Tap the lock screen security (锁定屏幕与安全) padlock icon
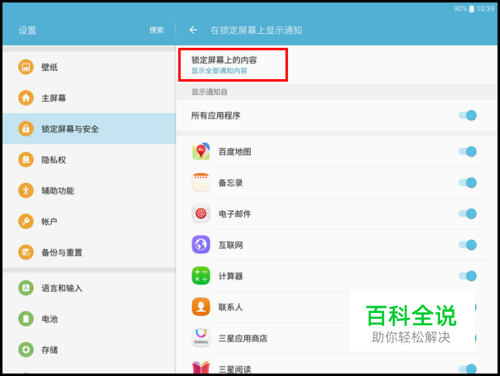Viewport: 500px width, 376px height. click(26, 129)
